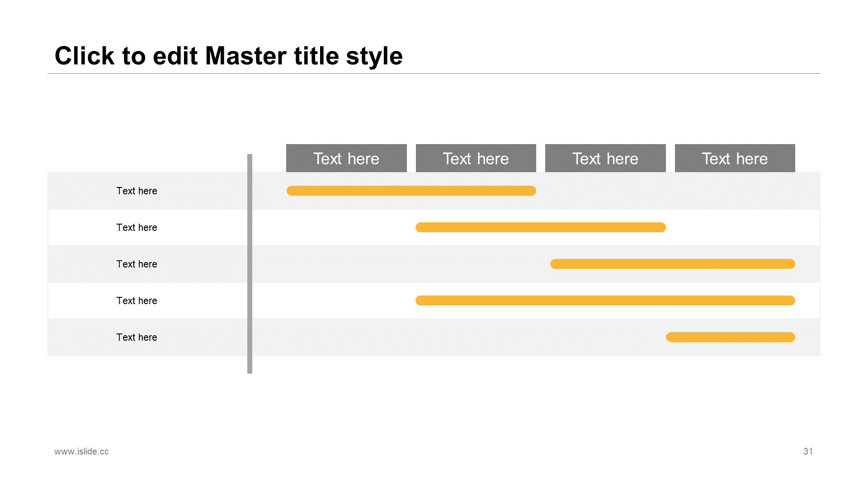Select the second gray 'Text here' column header

[476, 158]
